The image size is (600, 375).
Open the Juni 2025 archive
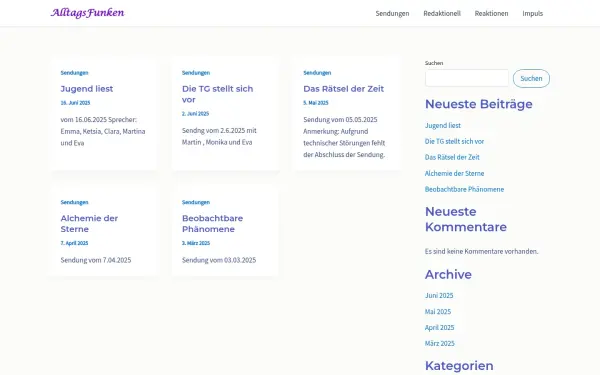coord(439,295)
